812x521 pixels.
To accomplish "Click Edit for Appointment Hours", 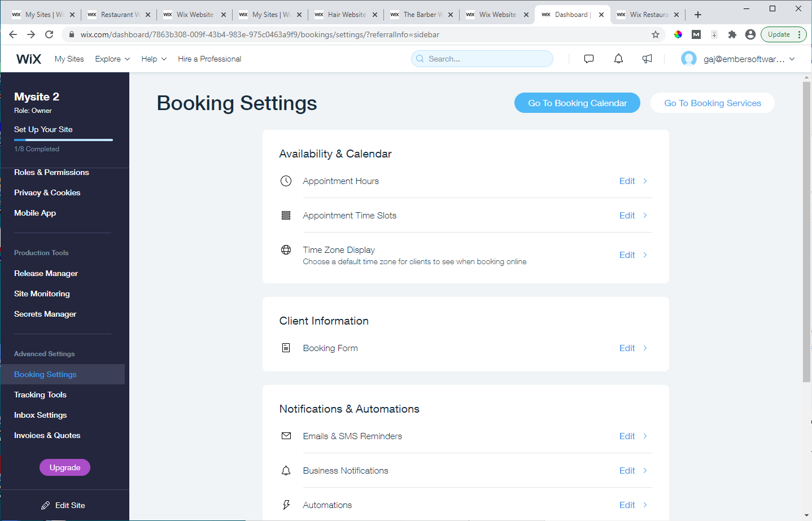I will click(x=627, y=181).
